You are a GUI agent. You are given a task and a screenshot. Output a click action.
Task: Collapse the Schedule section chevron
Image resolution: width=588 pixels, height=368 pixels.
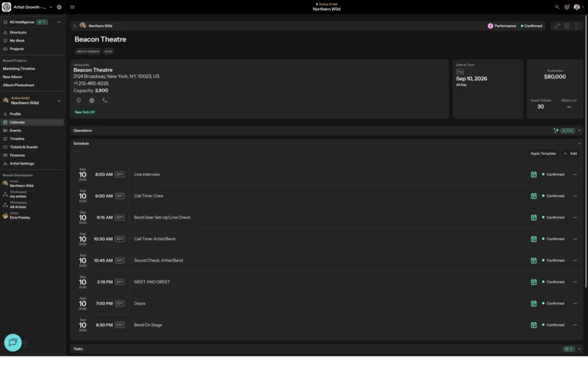(x=579, y=143)
